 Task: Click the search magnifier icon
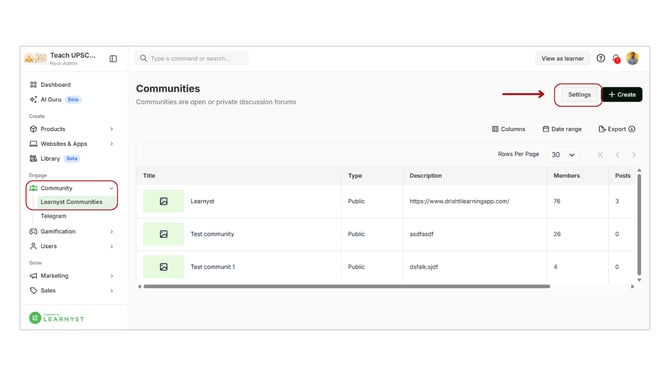pyautogui.click(x=143, y=58)
